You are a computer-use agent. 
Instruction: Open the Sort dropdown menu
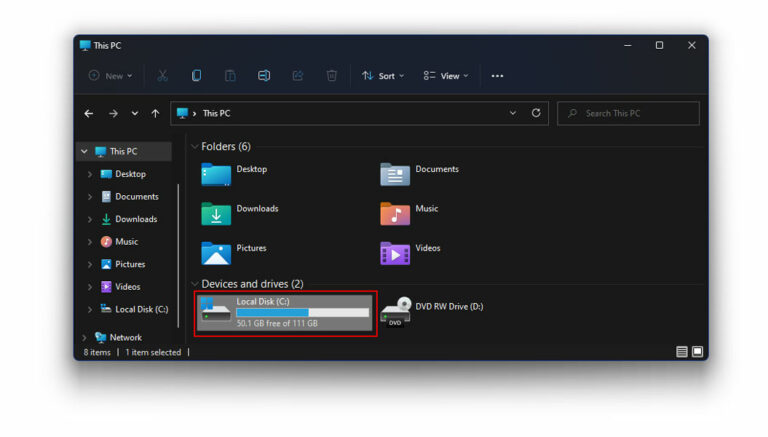pos(383,76)
